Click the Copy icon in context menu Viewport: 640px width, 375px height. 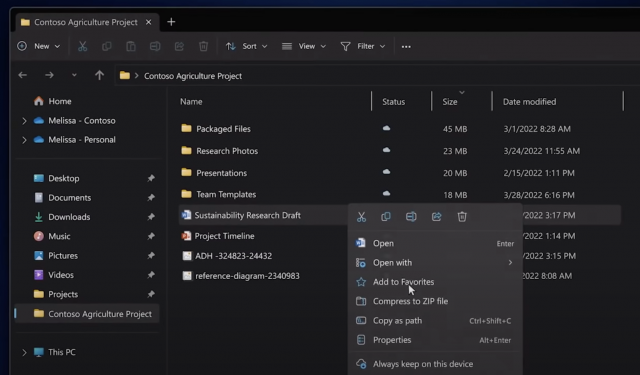(x=386, y=217)
